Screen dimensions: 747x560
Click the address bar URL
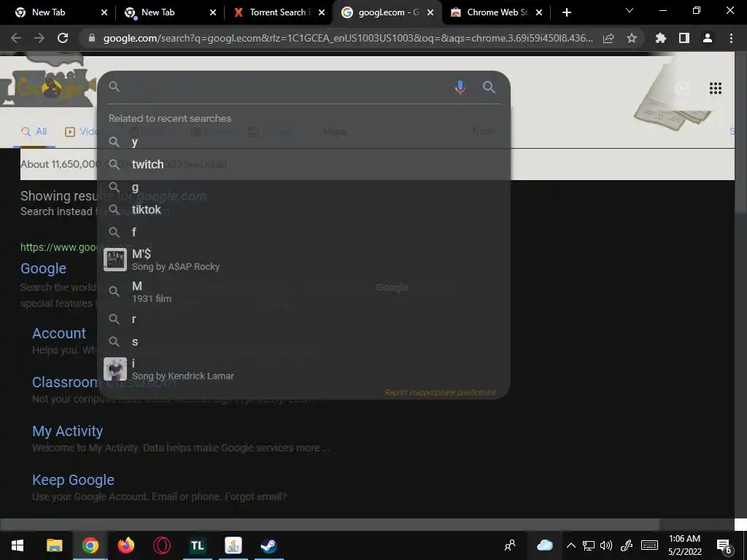tap(348, 38)
